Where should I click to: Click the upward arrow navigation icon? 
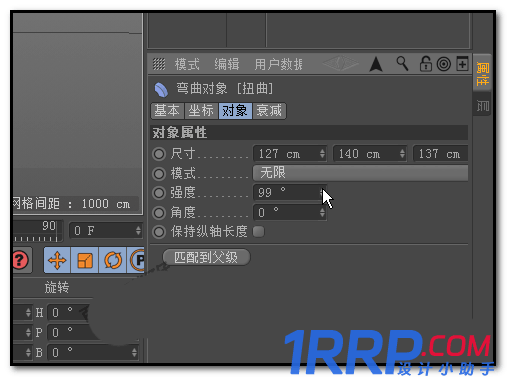coord(376,64)
